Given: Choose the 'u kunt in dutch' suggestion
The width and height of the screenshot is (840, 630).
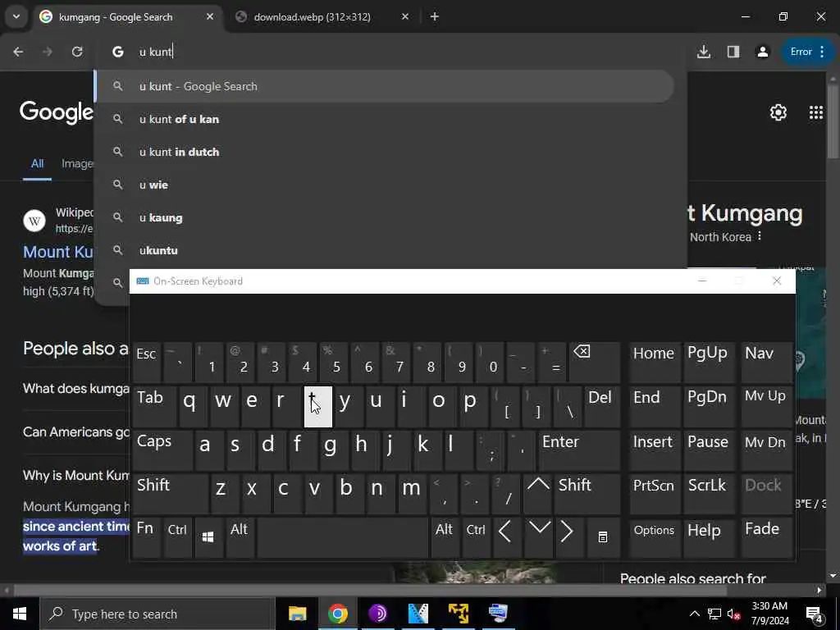Looking at the screenshot, I should tap(385, 152).
